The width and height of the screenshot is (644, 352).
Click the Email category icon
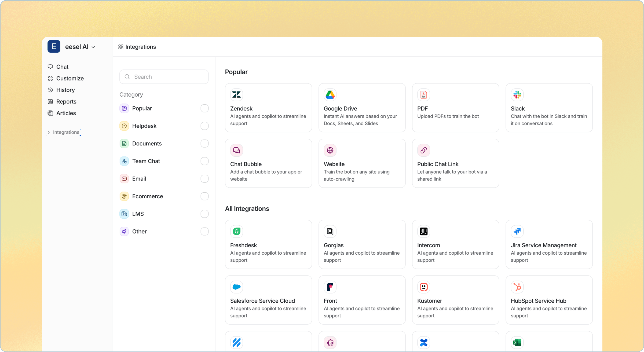124,179
